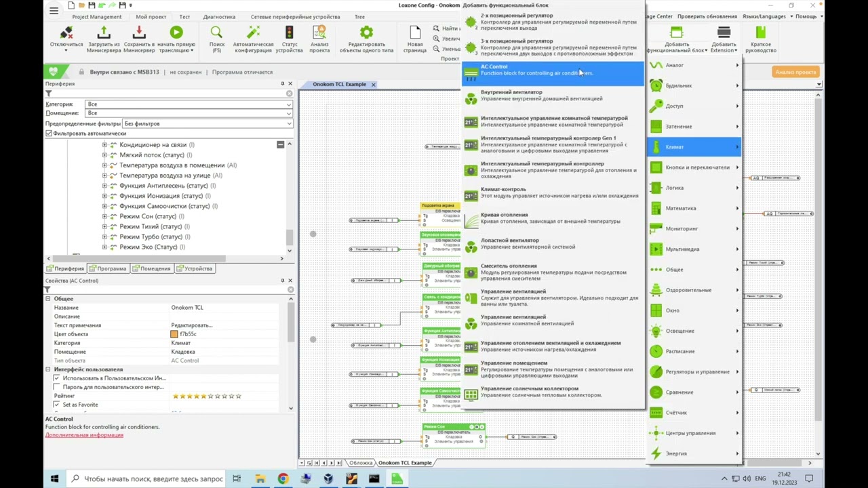Collapse the Общее properties section
Image resolution: width=868 pixels, height=488 pixels.
(x=48, y=299)
